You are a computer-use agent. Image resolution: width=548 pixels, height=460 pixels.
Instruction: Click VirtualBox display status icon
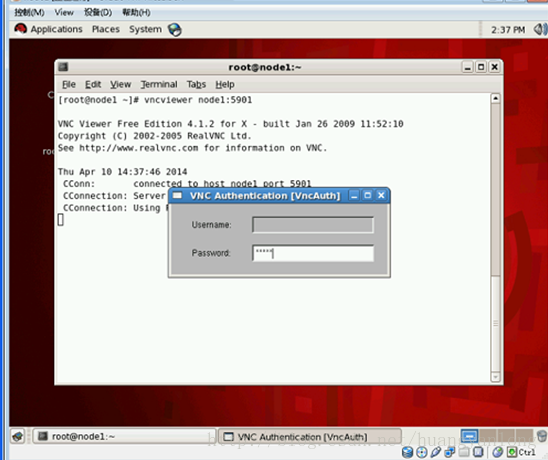(x=478, y=453)
